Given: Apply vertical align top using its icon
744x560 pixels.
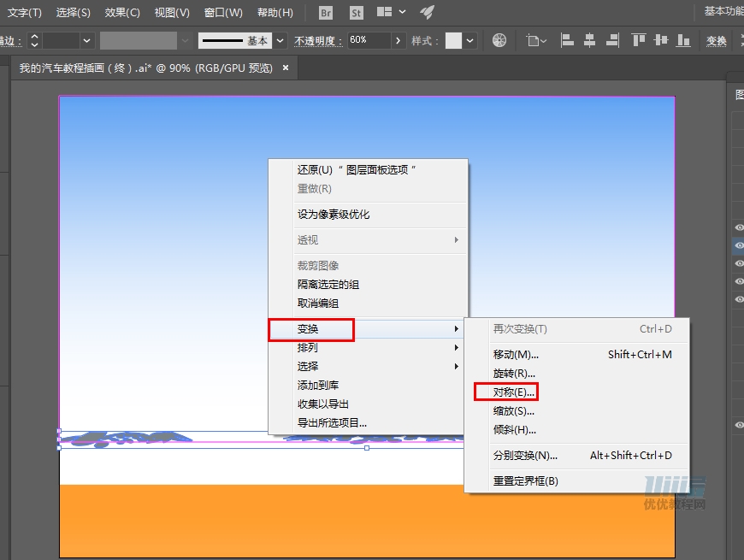Looking at the screenshot, I should pyautogui.click(x=641, y=40).
